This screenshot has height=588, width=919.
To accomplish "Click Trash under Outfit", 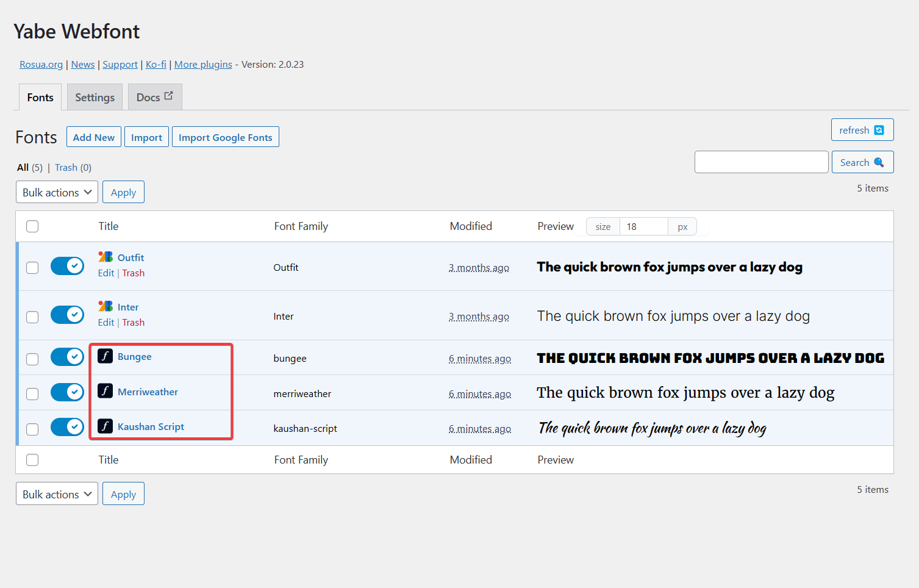I will tap(133, 273).
